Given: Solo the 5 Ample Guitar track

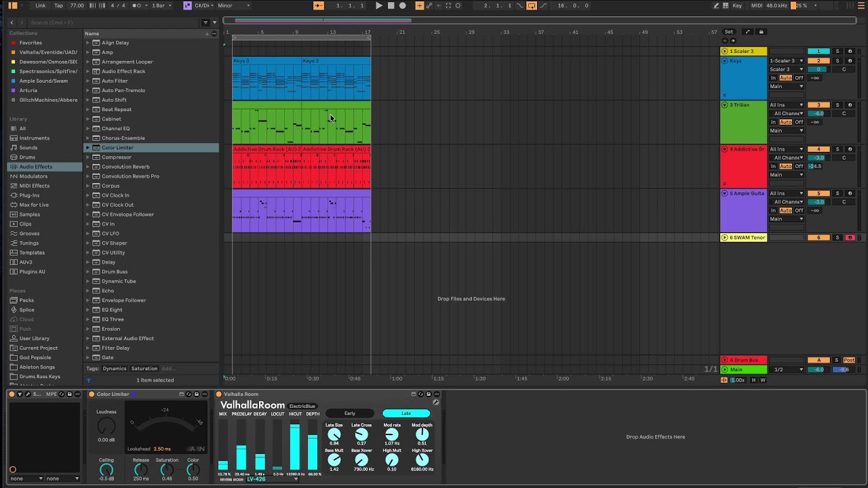Looking at the screenshot, I should click(837, 193).
